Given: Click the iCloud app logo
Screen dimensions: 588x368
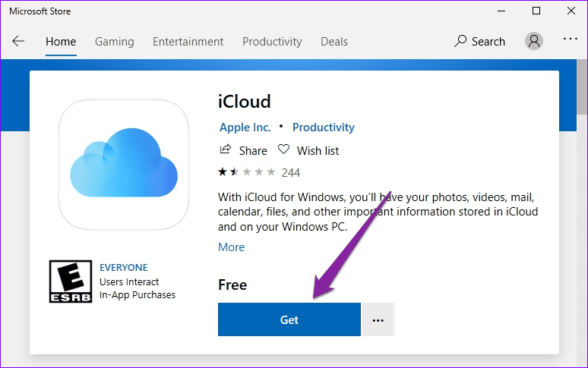Looking at the screenshot, I should (124, 165).
